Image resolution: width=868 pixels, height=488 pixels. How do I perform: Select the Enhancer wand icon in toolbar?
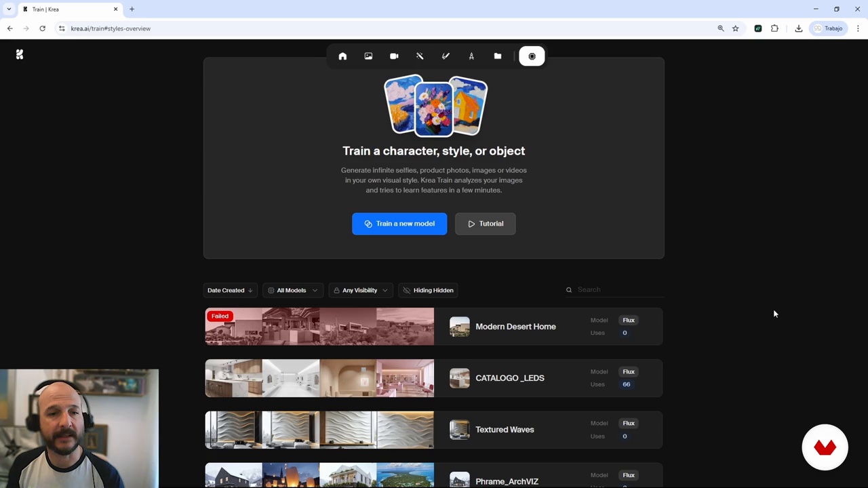point(420,56)
